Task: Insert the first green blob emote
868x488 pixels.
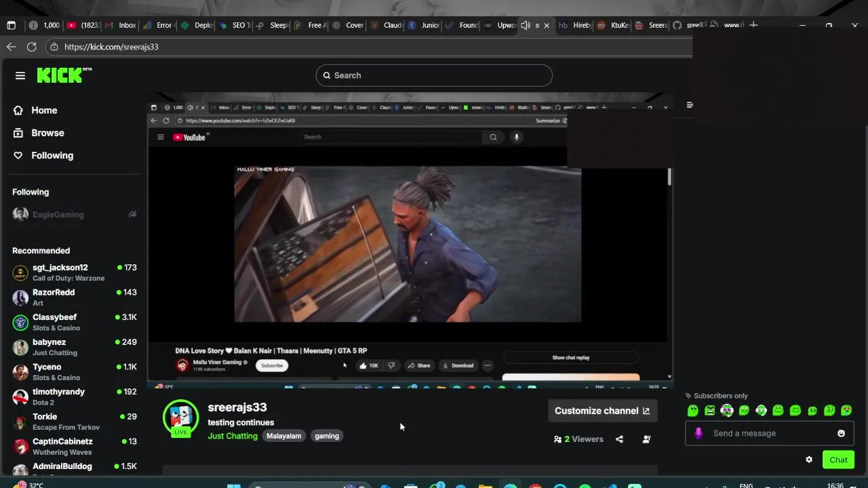Action: tap(693, 411)
